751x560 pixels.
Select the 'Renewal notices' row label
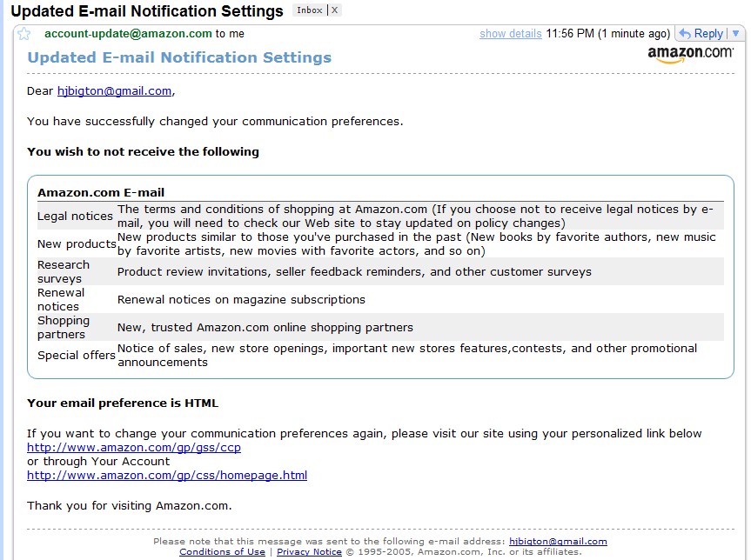(61, 300)
